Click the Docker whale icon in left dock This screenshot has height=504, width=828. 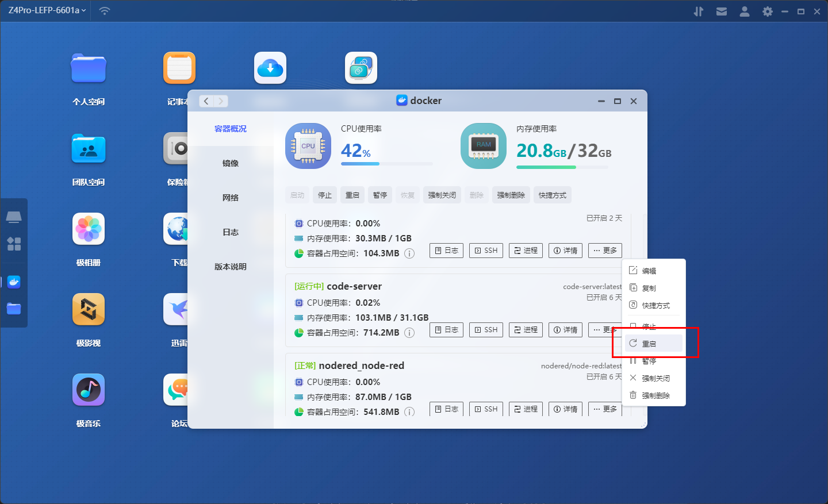point(14,282)
